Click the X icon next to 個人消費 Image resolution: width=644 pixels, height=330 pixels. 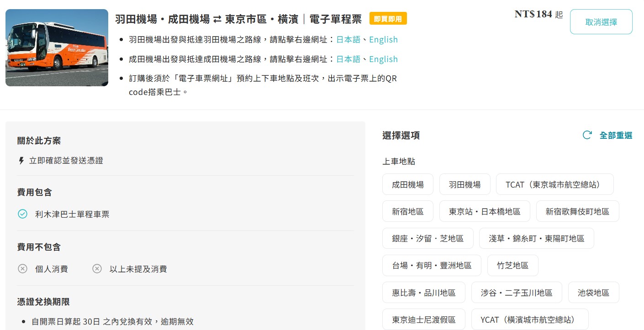pos(22,269)
